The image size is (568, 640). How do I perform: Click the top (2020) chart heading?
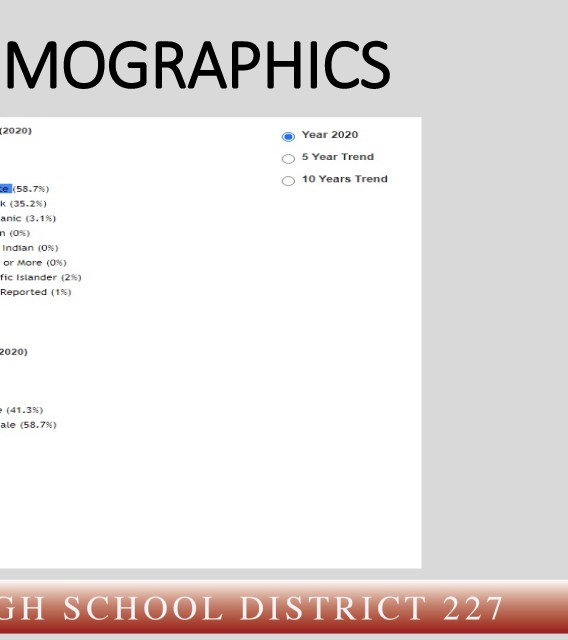coord(16,131)
